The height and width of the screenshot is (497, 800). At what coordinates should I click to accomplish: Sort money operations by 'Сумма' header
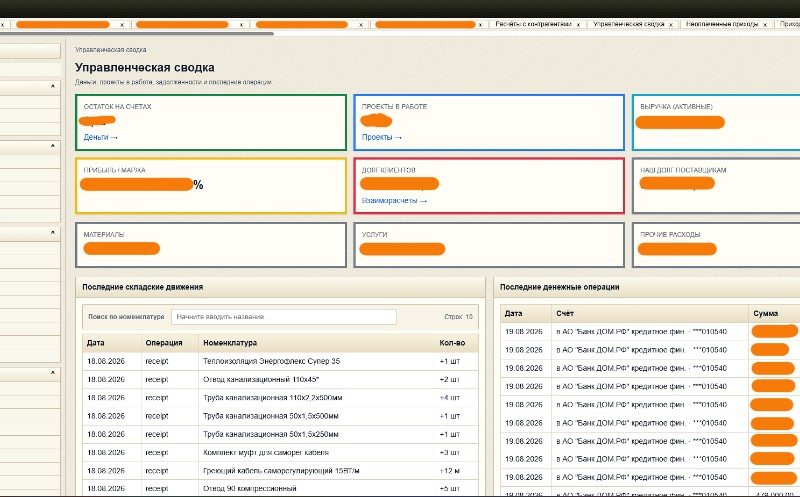coord(765,313)
